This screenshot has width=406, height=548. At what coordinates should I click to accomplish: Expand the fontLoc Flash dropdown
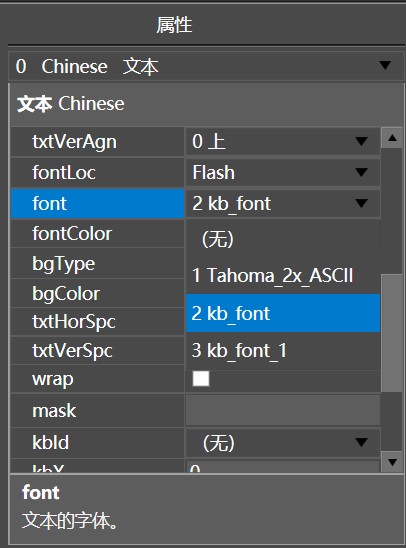[283, 172]
